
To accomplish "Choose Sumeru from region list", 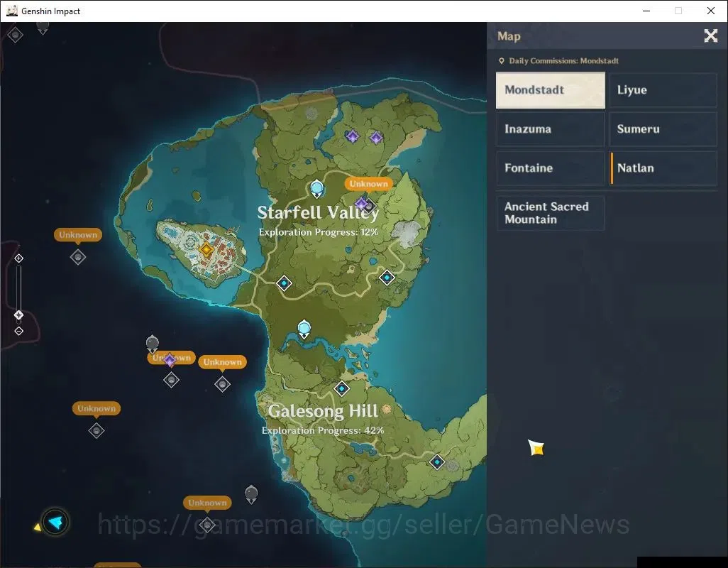I will pos(663,129).
